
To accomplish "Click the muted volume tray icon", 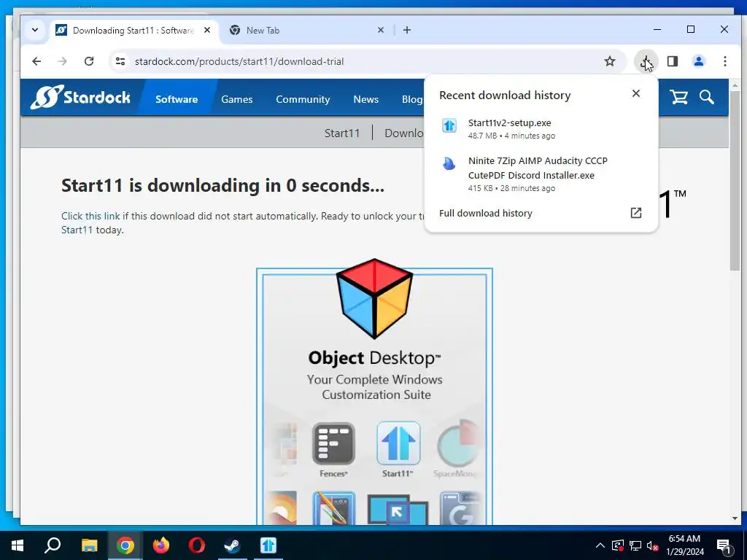I will tap(652, 545).
